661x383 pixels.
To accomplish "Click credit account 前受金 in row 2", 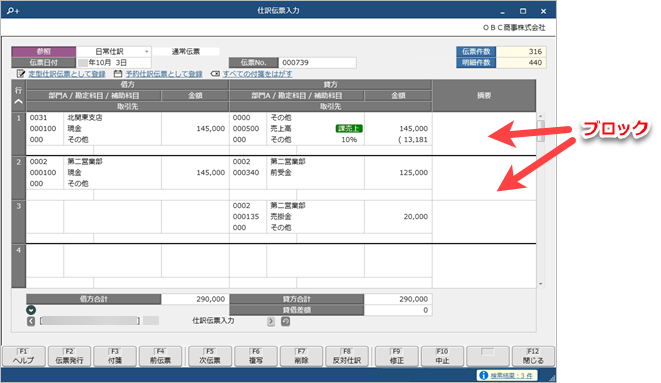I will (281, 172).
